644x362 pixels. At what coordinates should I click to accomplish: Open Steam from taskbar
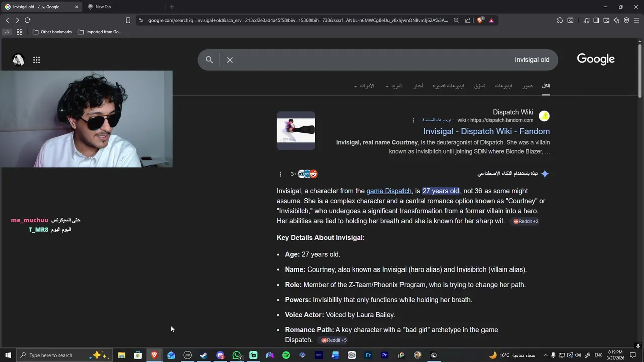click(204, 355)
